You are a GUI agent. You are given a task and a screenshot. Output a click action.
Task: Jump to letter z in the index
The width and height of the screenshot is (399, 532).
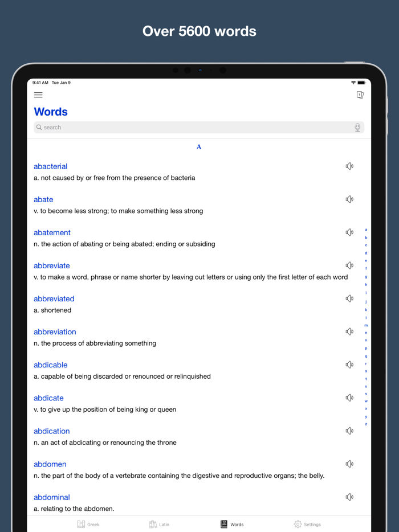(366, 424)
